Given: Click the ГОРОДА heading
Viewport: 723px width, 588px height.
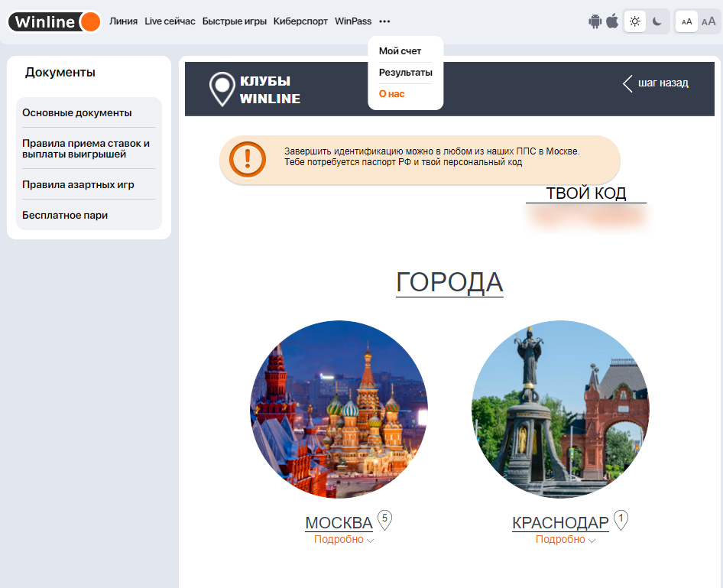Looking at the screenshot, I should (x=449, y=282).
